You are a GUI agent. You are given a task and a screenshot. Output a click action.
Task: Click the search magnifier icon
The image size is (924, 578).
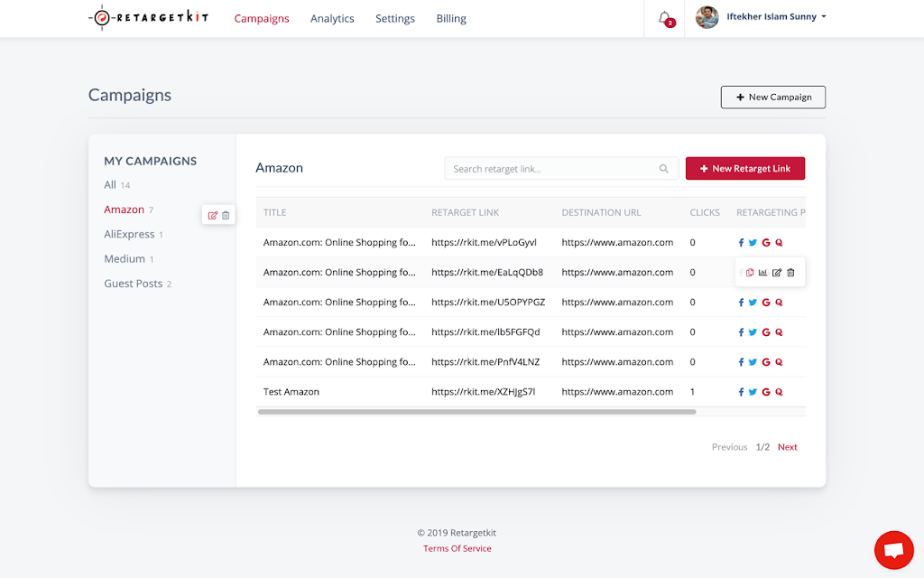tap(663, 169)
